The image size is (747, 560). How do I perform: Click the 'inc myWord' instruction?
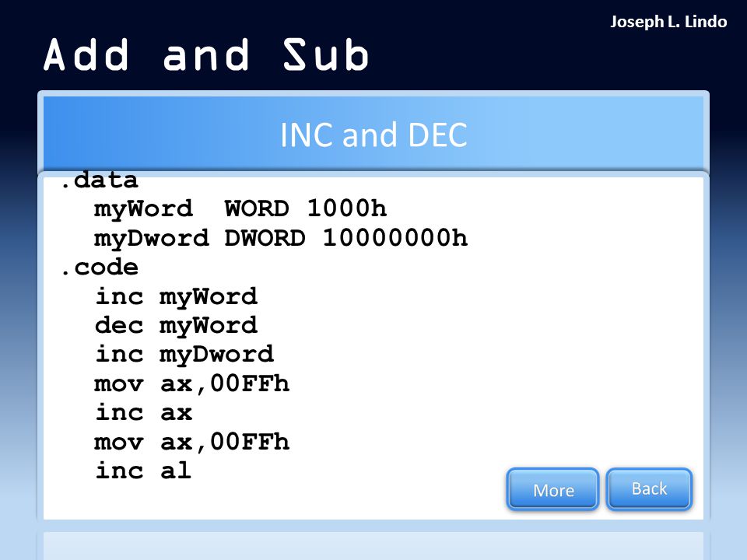pyautogui.click(x=176, y=296)
